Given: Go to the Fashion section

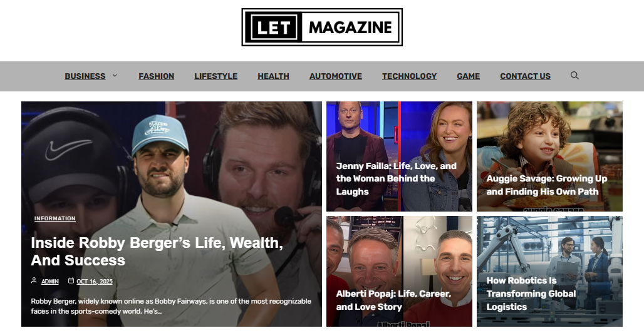Looking at the screenshot, I should point(157,76).
